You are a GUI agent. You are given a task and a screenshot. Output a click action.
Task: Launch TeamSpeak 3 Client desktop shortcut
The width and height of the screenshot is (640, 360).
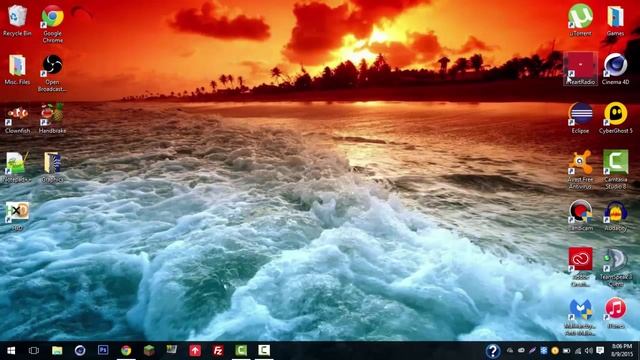pyautogui.click(x=616, y=267)
